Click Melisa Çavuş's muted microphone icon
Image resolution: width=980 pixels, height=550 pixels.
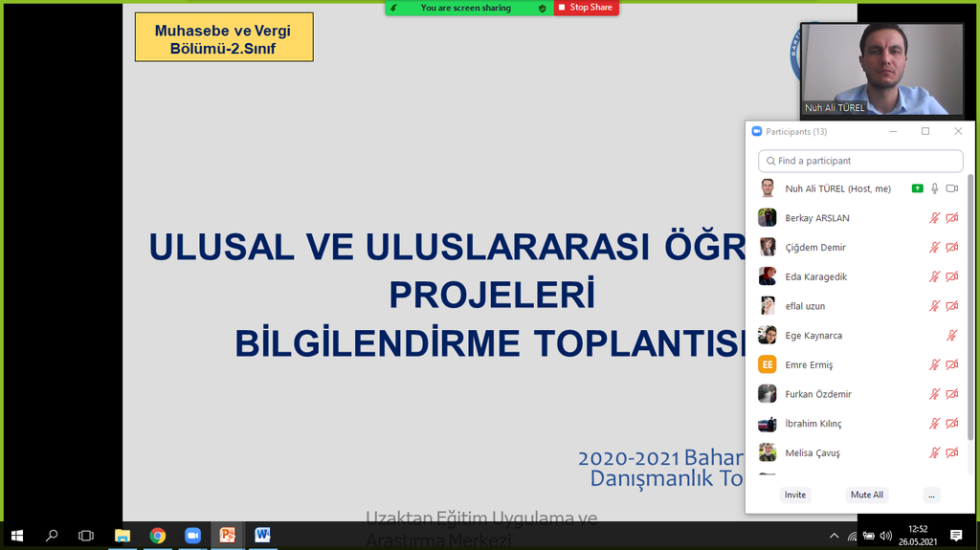coord(934,452)
